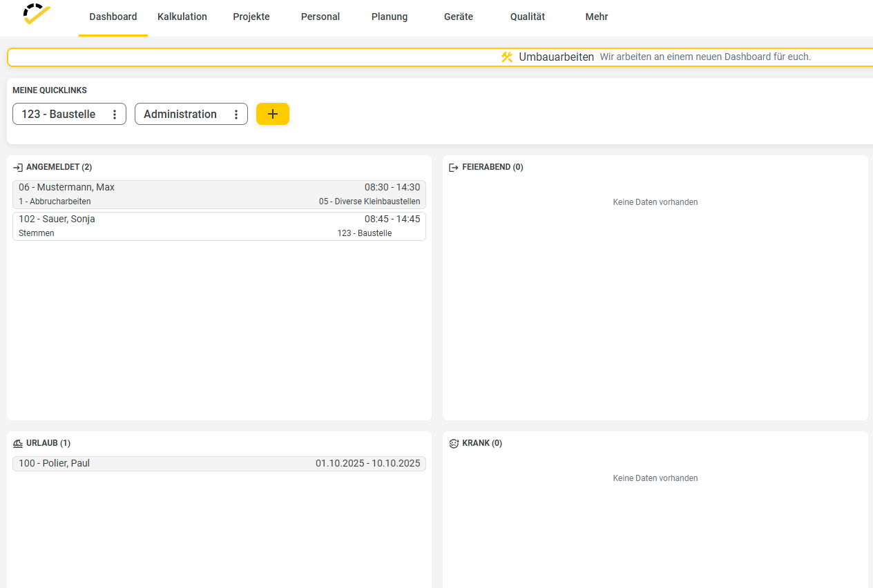
Task: Open options menu for 123 - Baustelle quicklink
Action: (115, 115)
